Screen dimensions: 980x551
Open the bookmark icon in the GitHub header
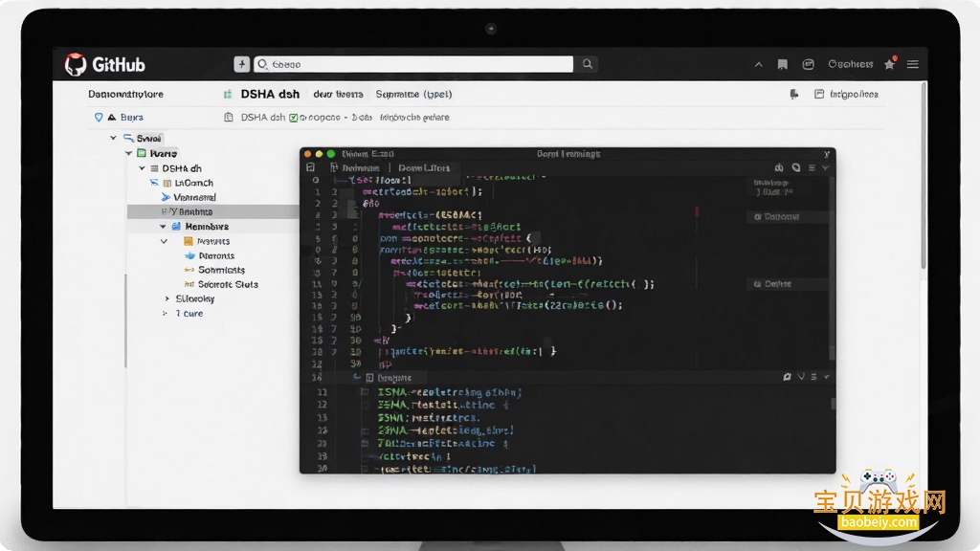coord(783,64)
